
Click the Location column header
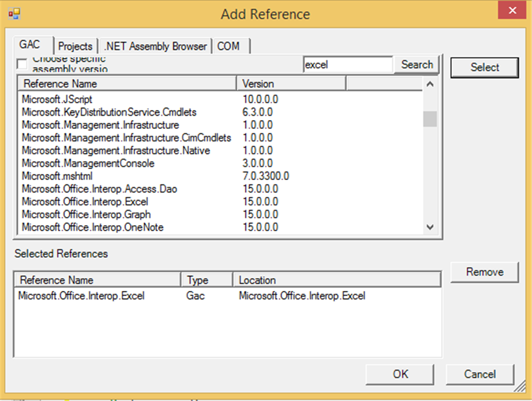tap(337, 280)
